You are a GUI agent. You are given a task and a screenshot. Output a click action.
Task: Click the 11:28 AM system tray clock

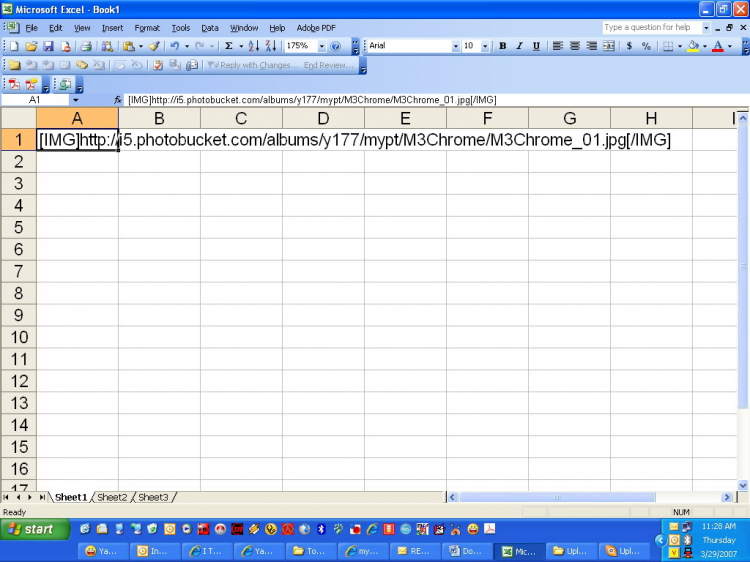(718, 526)
